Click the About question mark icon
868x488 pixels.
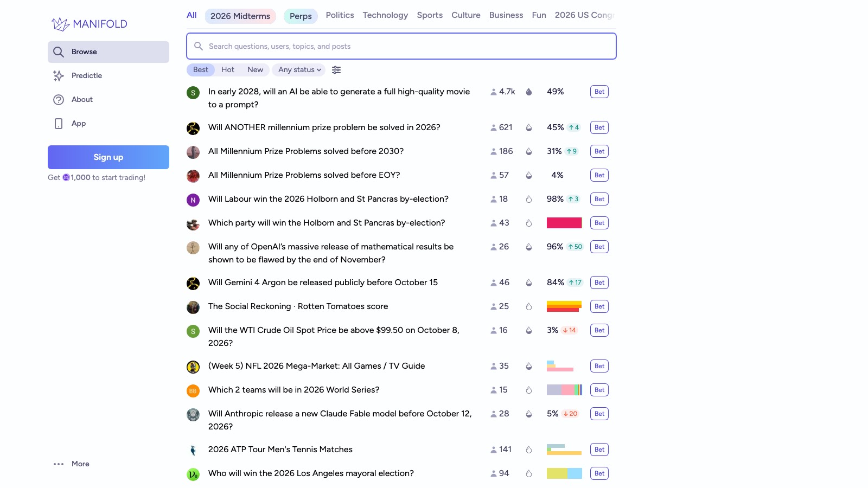pos(59,100)
